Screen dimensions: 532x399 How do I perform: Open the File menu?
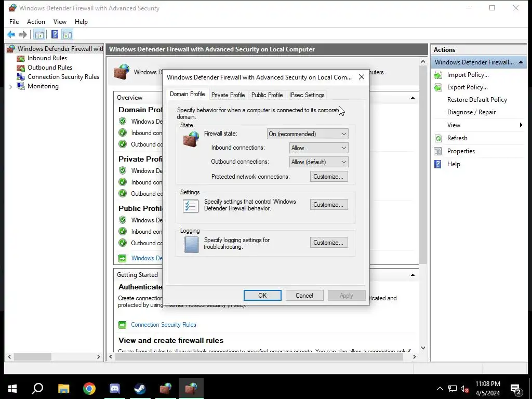[14, 22]
